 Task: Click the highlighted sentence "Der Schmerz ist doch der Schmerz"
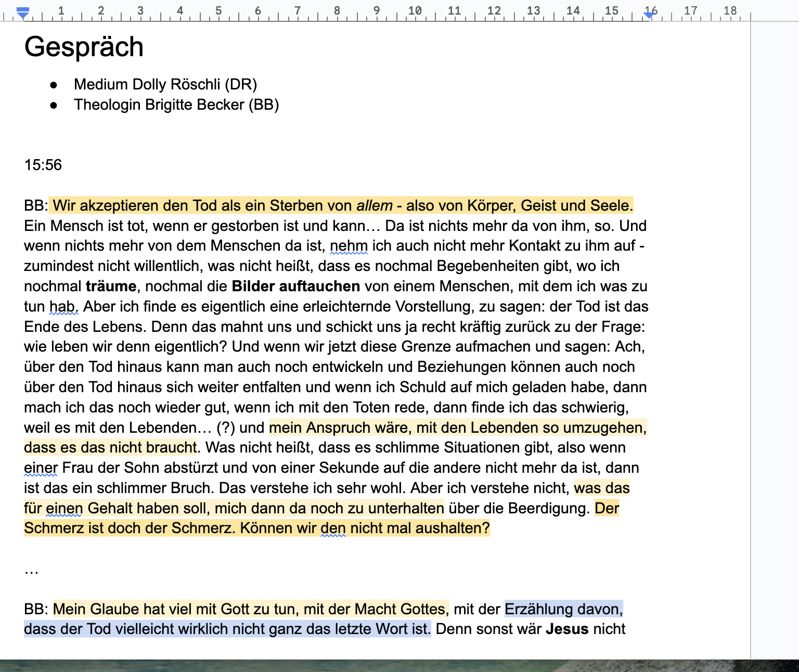point(130,528)
